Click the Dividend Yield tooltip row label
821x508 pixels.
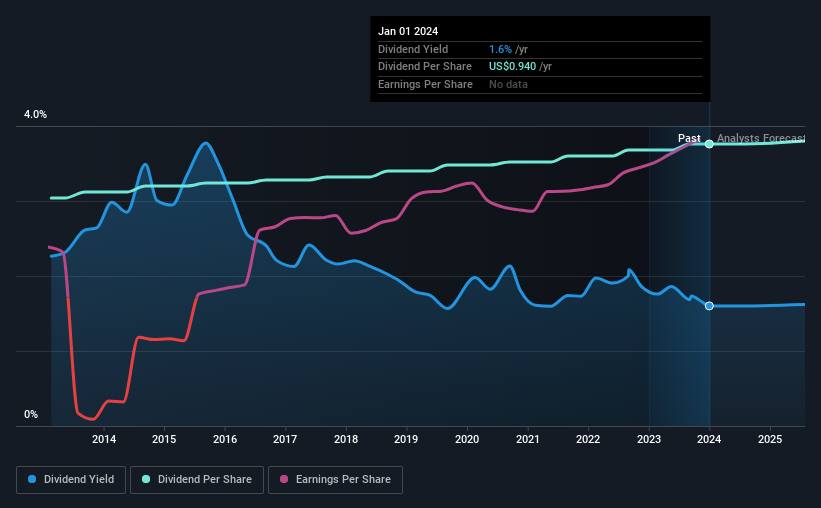point(413,49)
